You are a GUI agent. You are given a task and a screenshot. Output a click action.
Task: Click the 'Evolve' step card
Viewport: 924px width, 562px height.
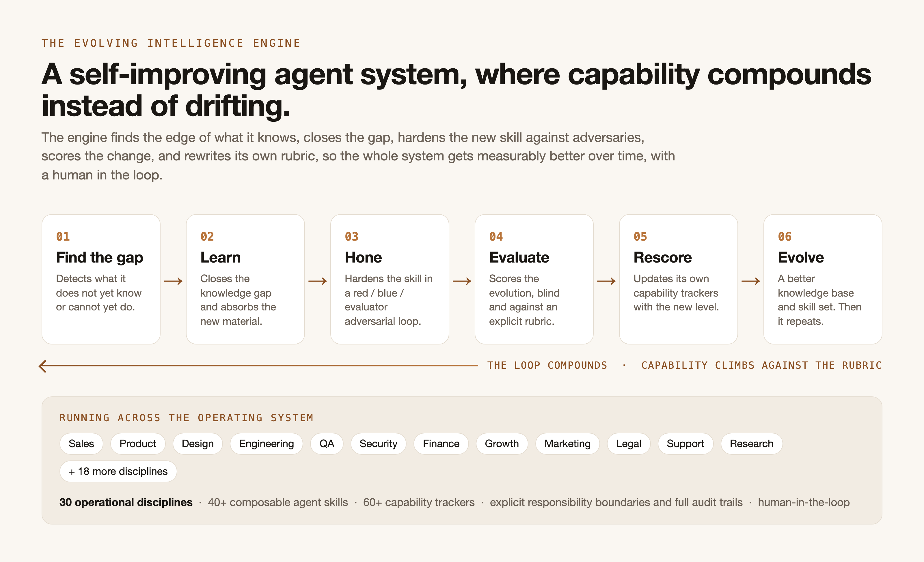click(823, 279)
